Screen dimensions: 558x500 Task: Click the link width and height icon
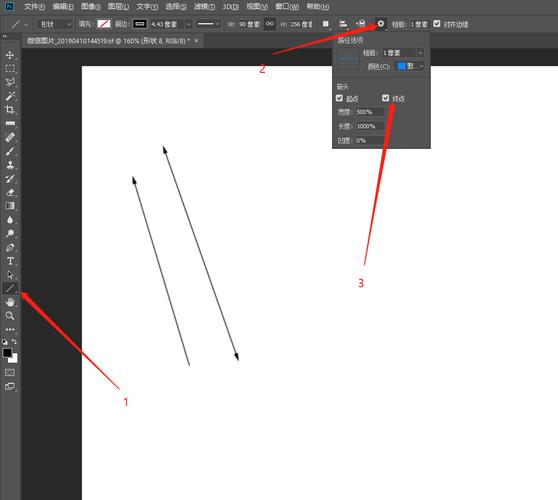(x=270, y=24)
